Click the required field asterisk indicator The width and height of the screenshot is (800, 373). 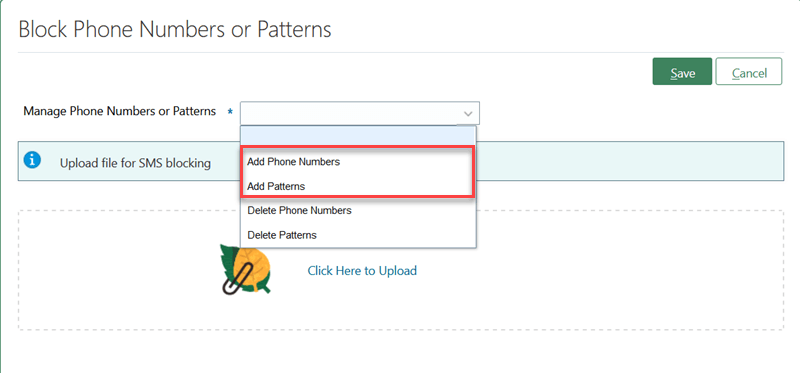[231, 112]
